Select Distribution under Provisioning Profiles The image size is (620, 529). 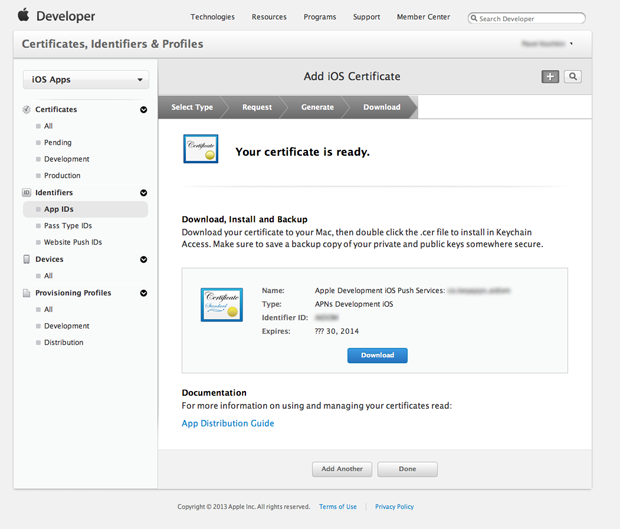[x=64, y=342]
